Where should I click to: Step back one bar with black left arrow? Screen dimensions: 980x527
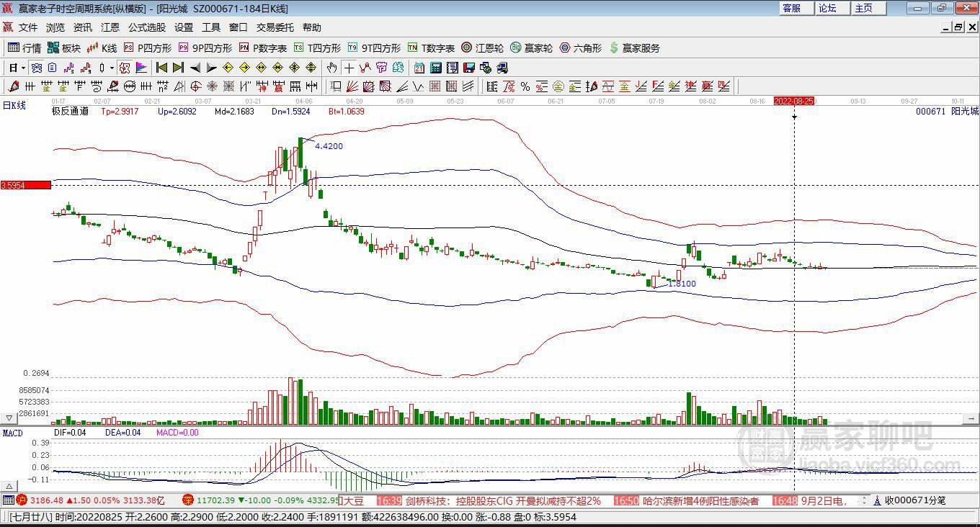pyautogui.click(x=195, y=68)
